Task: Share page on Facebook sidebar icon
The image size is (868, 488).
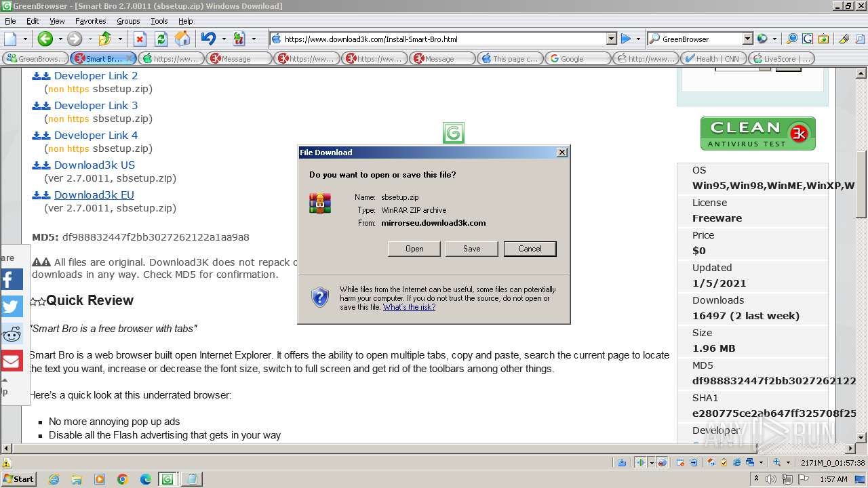Action: (12, 279)
